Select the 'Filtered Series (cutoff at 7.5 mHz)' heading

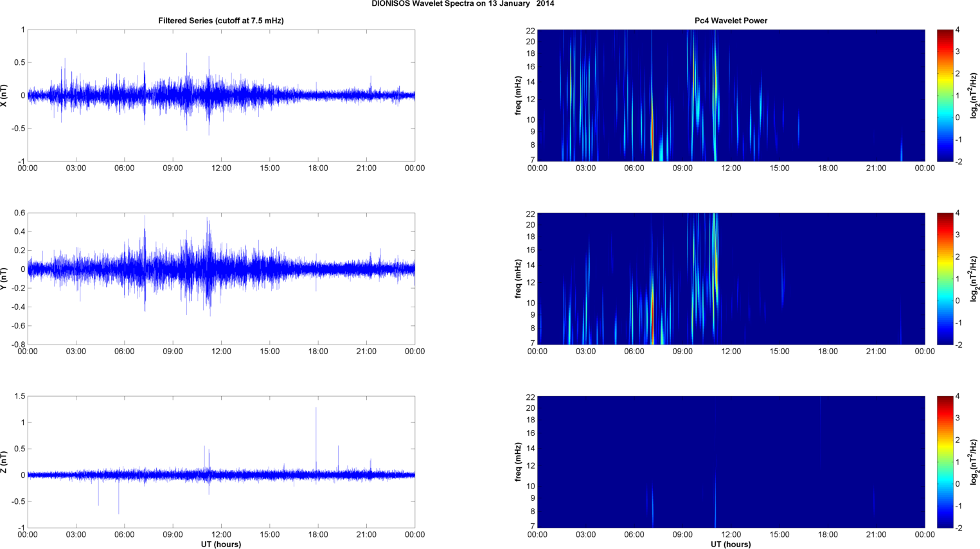click(x=221, y=21)
